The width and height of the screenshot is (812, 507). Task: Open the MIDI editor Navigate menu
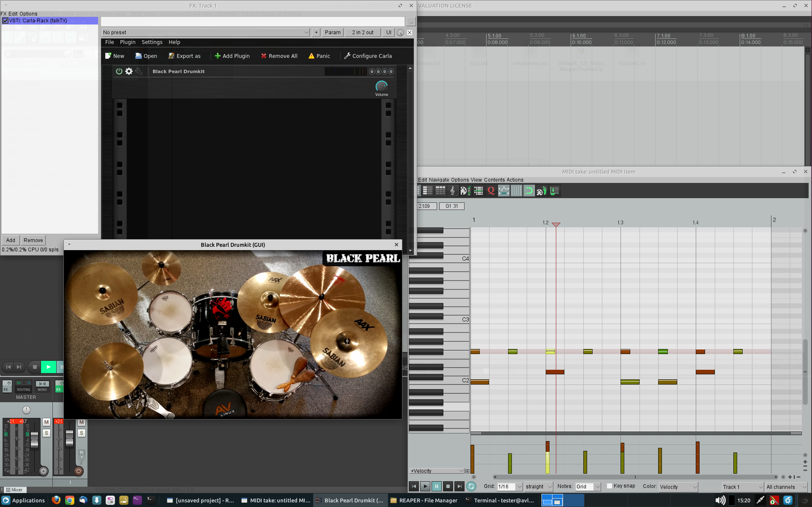(439, 180)
